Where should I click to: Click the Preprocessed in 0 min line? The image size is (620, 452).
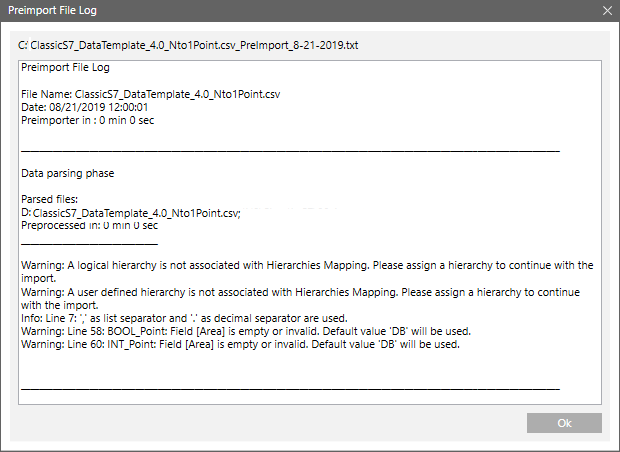point(89,226)
